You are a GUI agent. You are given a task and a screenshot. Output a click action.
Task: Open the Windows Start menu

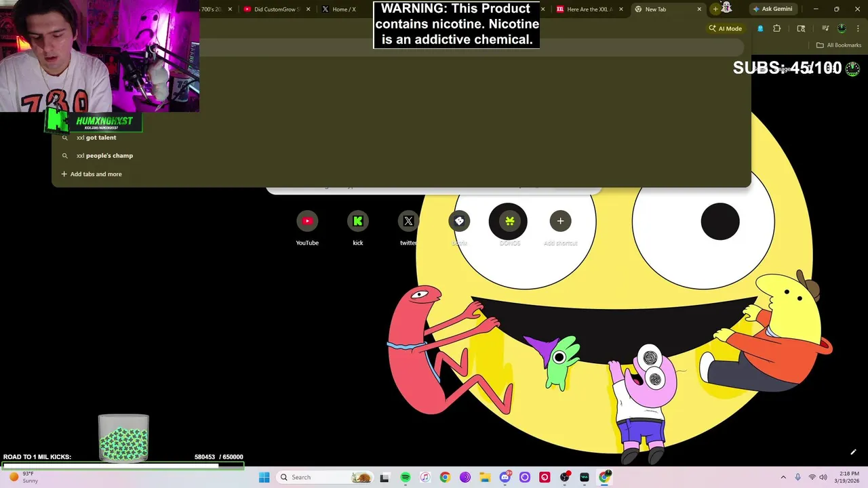pyautogui.click(x=264, y=477)
